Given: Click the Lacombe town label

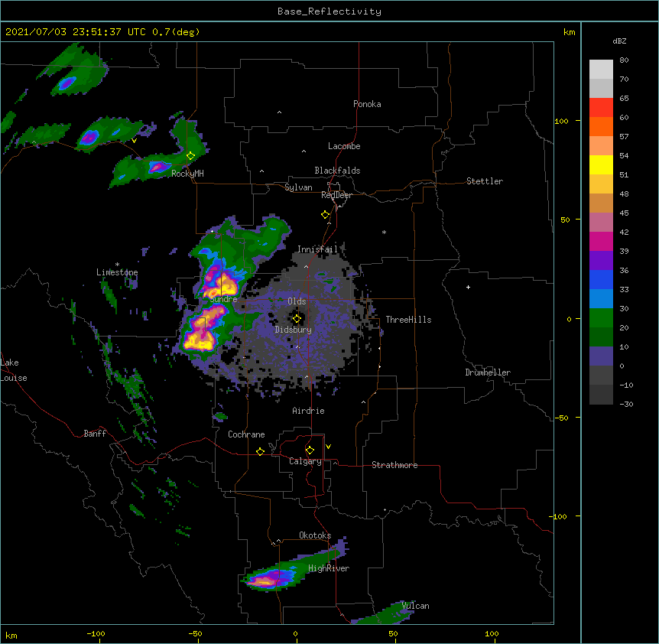Looking at the screenshot, I should click(x=344, y=146).
